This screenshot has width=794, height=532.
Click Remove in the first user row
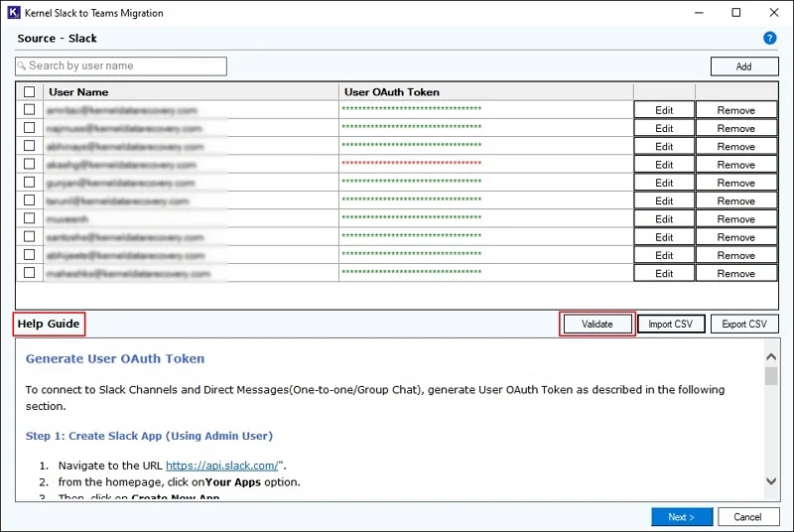736,110
